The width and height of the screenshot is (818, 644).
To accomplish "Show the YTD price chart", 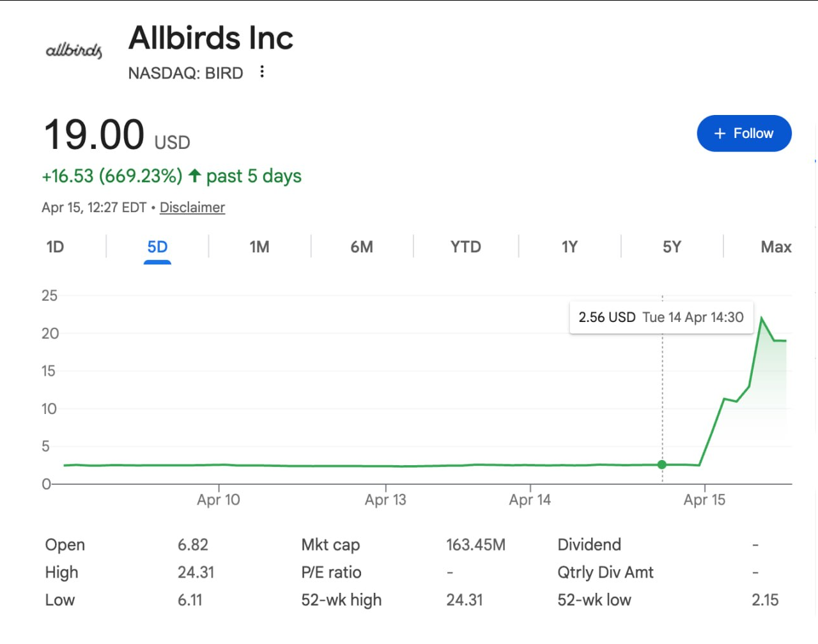I will (x=465, y=247).
